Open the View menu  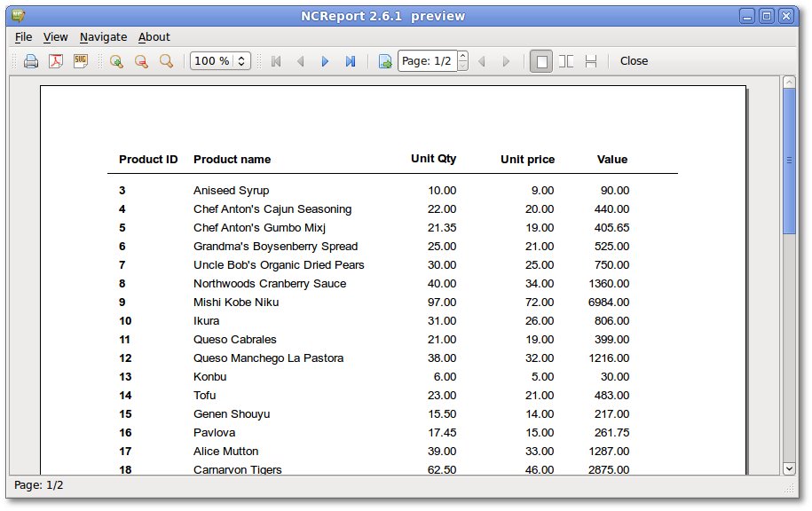click(55, 37)
